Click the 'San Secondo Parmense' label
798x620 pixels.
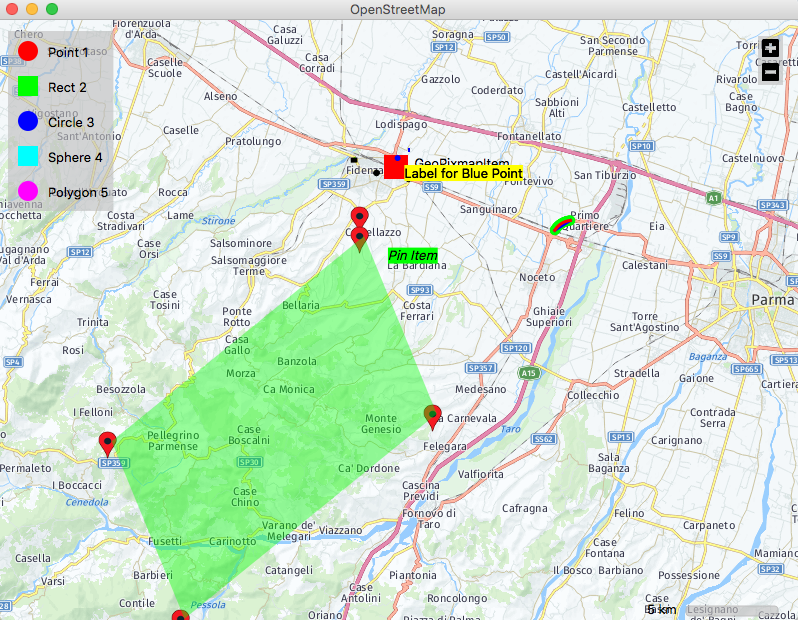[x=613, y=46]
